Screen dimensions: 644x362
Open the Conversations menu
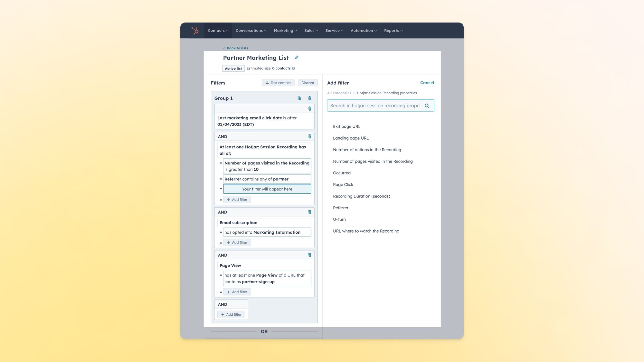pos(251,31)
